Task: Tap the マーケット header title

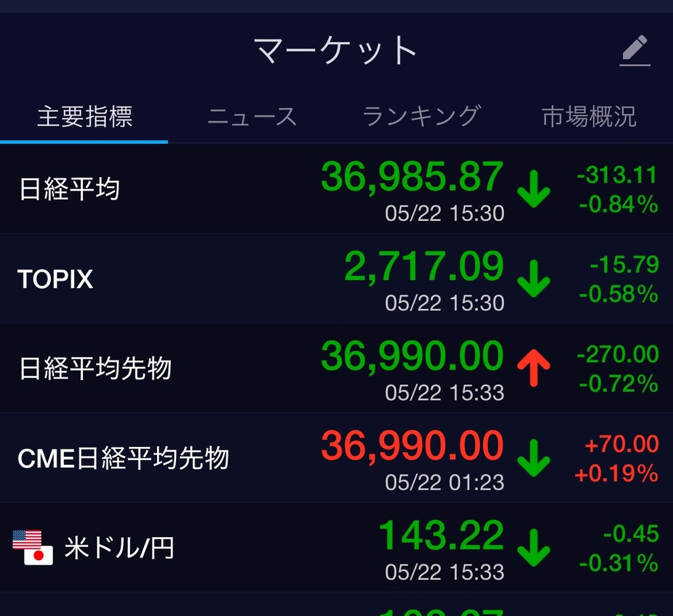Action: [336, 50]
